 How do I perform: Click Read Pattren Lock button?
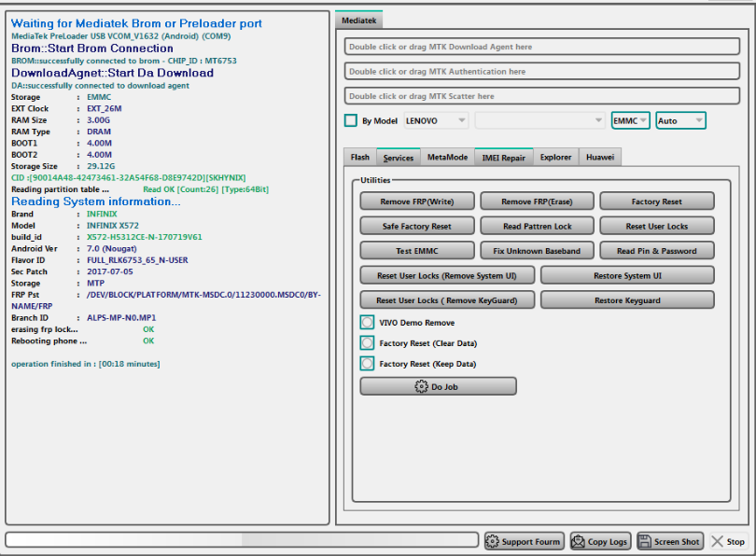[x=537, y=226]
